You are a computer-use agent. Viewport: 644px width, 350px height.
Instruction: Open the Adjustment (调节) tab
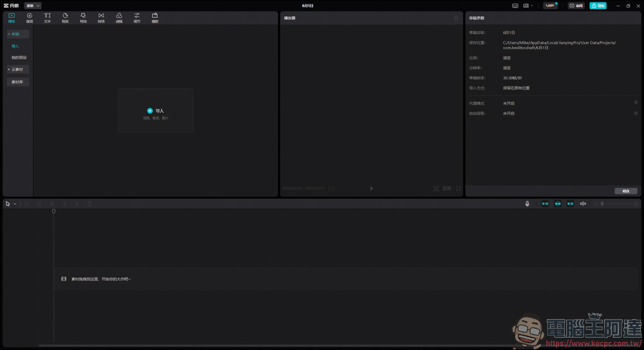(x=137, y=17)
